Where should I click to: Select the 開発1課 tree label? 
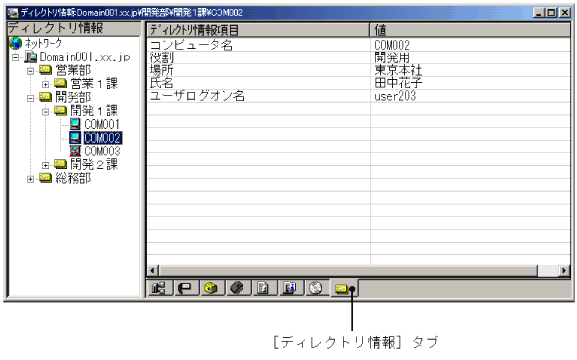point(94,111)
